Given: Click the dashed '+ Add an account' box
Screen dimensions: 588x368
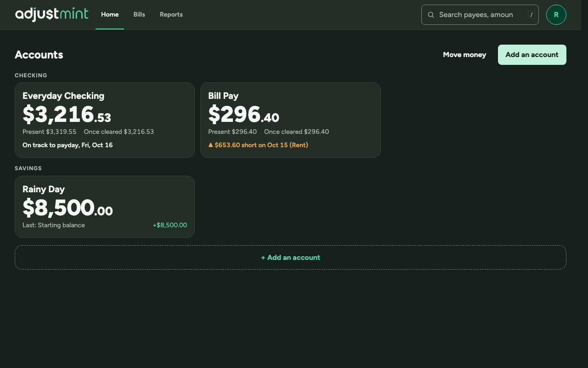Looking at the screenshot, I should pos(290,258).
